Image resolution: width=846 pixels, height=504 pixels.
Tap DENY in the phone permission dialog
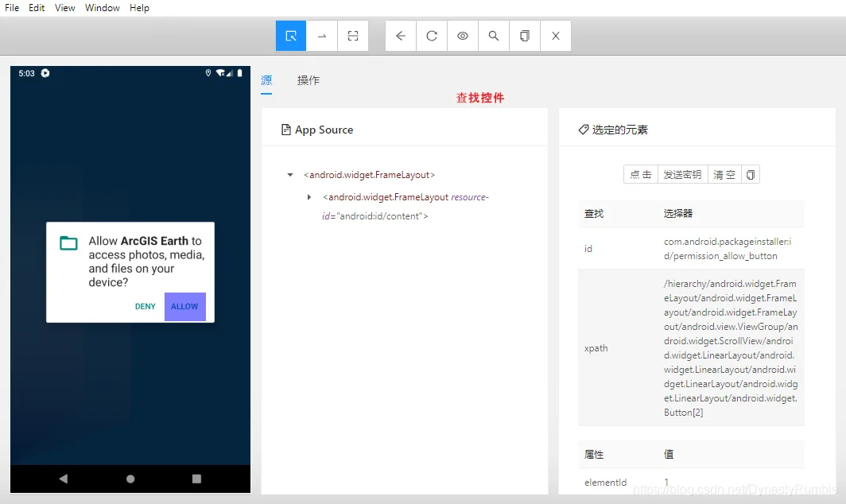point(146,307)
